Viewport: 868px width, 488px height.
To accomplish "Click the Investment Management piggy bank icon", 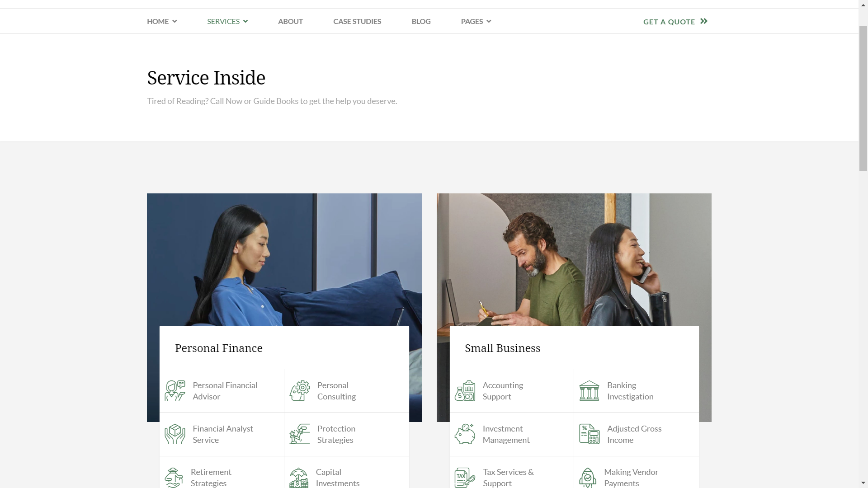I will (465, 434).
